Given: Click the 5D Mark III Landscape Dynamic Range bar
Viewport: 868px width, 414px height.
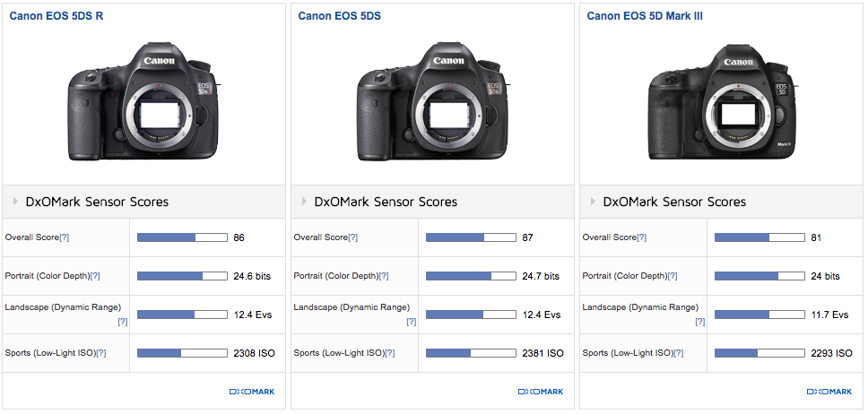Looking at the screenshot, I should click(x=759, y=315).
